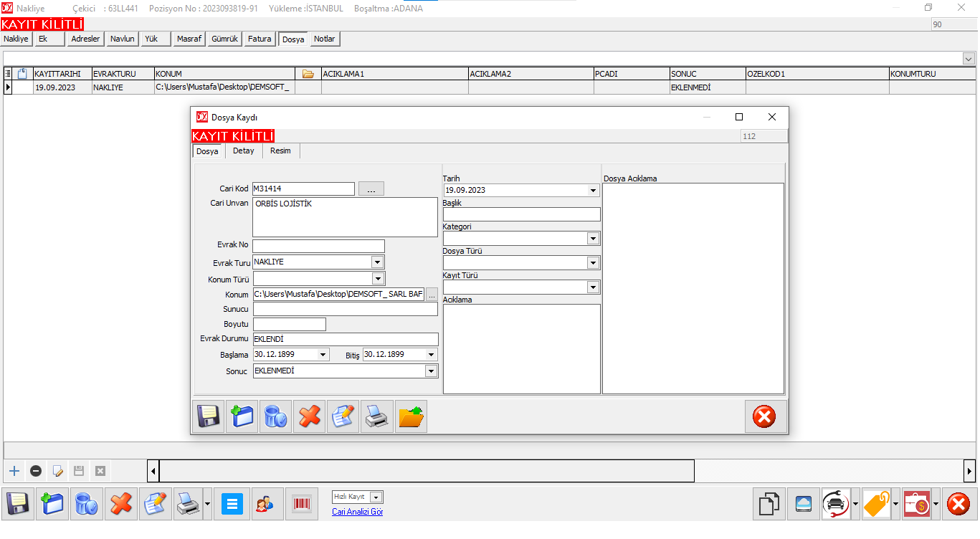Switch to the Gümrük tab

click(x=224, y=39)
